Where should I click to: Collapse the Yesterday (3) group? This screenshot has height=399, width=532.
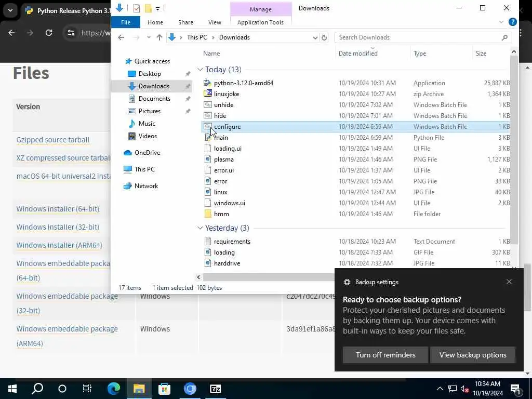[200, 228]
